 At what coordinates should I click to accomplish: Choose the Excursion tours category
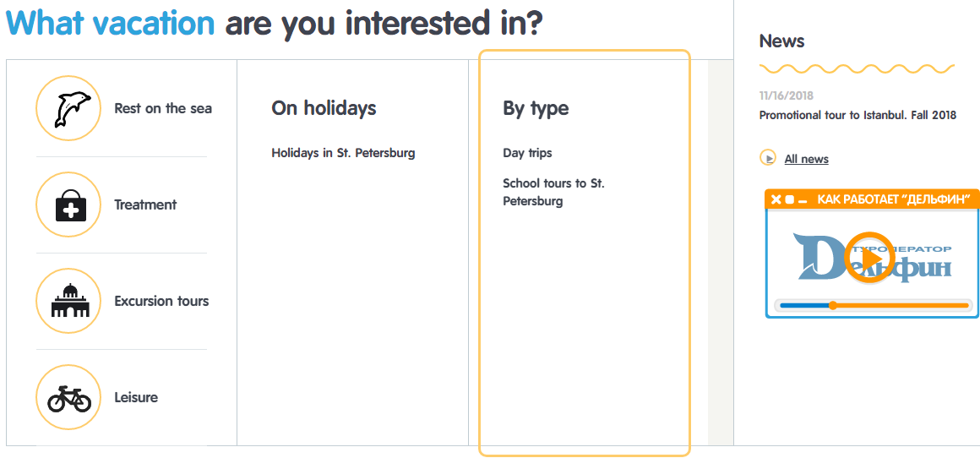point(161,301)
